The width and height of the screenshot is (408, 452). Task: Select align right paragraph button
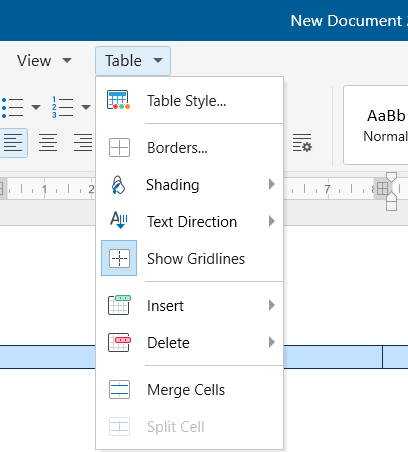(83, 143)
